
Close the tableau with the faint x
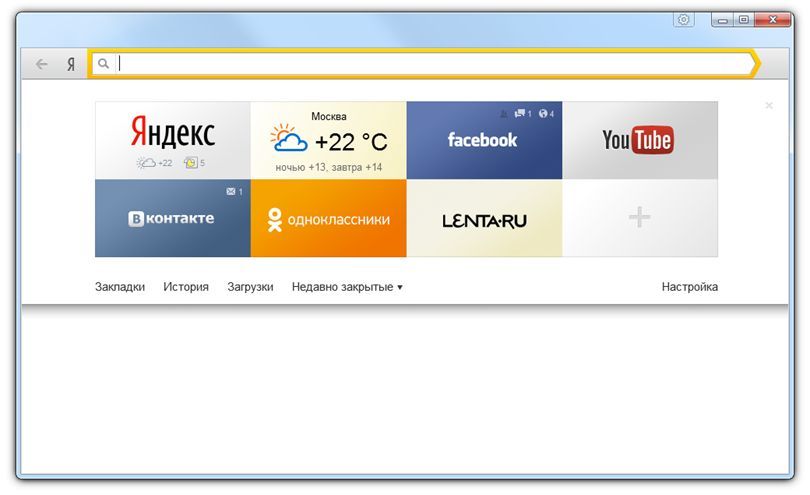(x=769, y=105)
